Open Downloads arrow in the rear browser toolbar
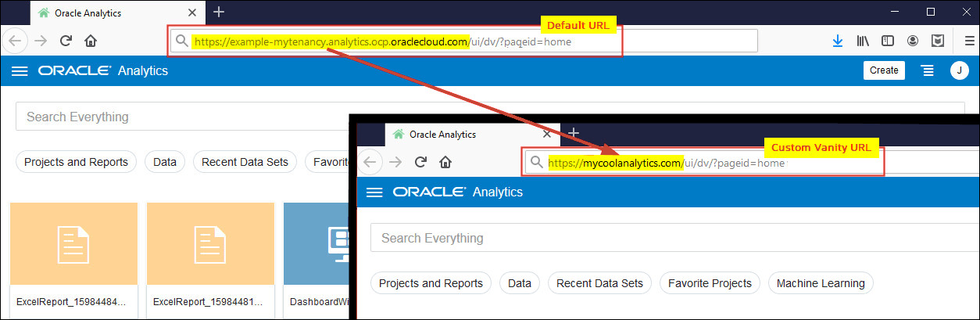Viewport: 980px width, 320px height. pyautogui.click(x=838, y=41)
